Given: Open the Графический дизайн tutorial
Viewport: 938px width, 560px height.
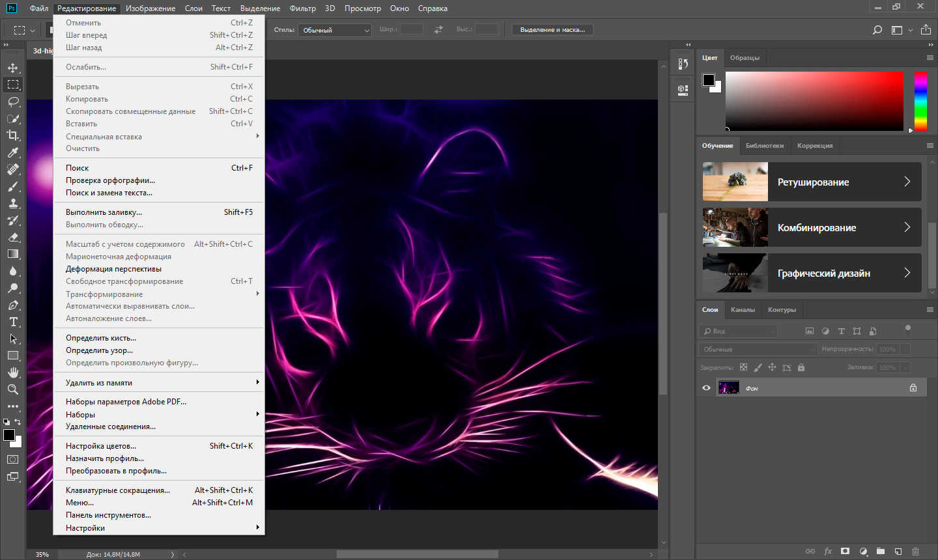Looking at the screenshot, I should click(812, 273).
